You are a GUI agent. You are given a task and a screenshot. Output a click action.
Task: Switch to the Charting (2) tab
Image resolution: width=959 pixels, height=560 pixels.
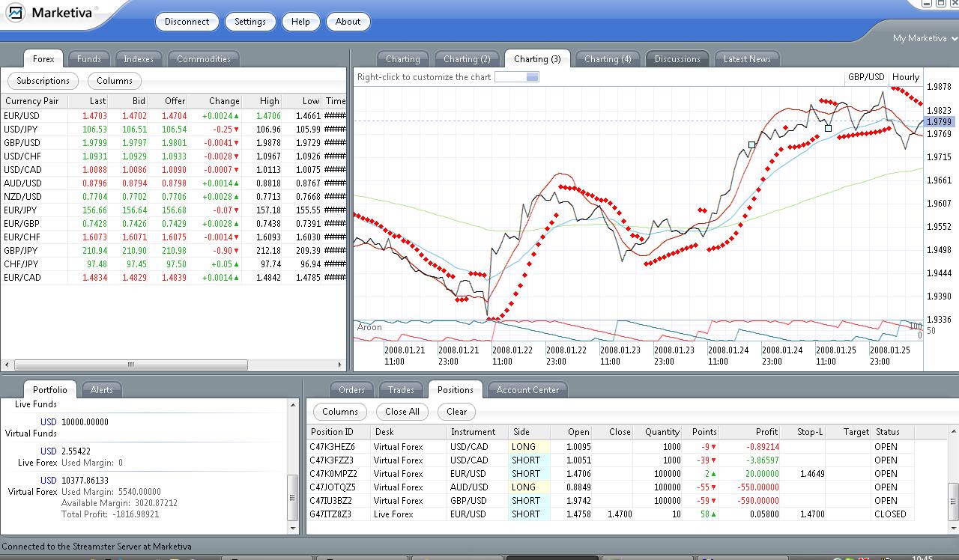(x=467, y=59)
